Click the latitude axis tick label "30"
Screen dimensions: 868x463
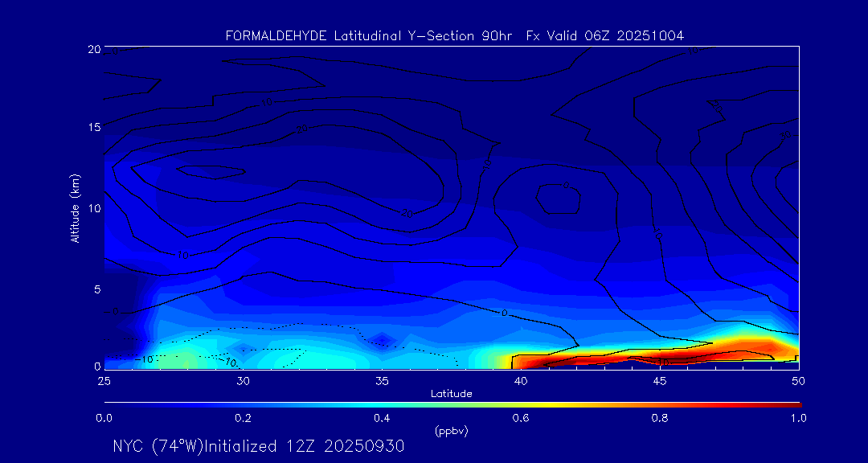[243, 381]
